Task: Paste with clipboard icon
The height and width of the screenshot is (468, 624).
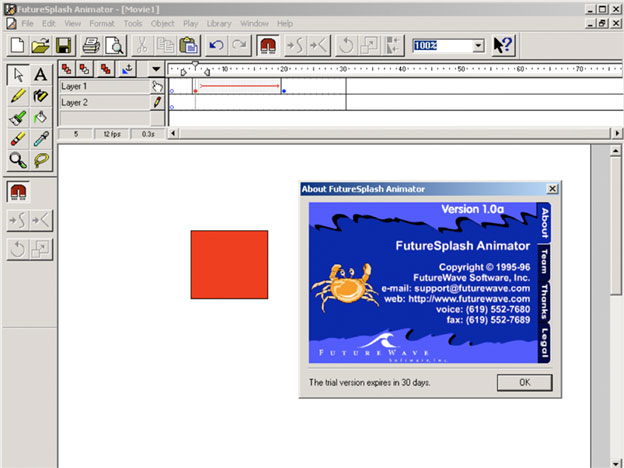Action: click(x=189, y=45)
